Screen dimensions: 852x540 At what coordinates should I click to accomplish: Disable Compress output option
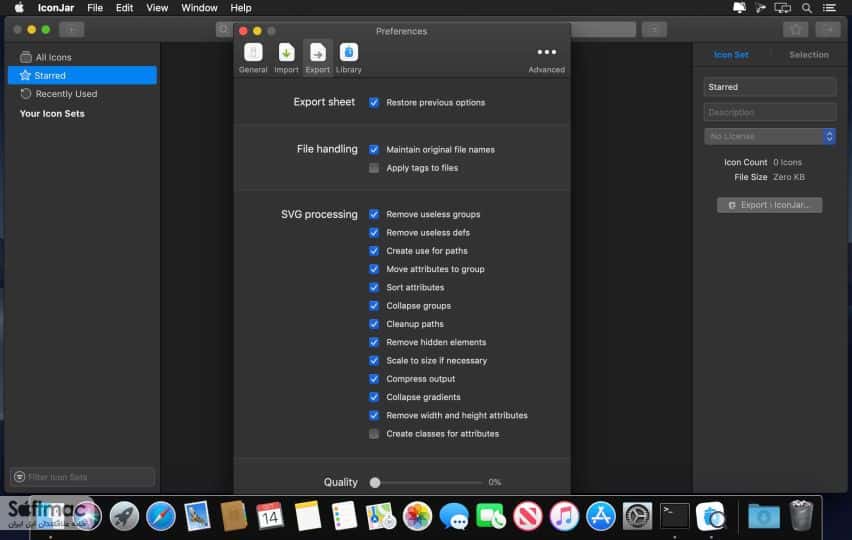click(374, 379)
